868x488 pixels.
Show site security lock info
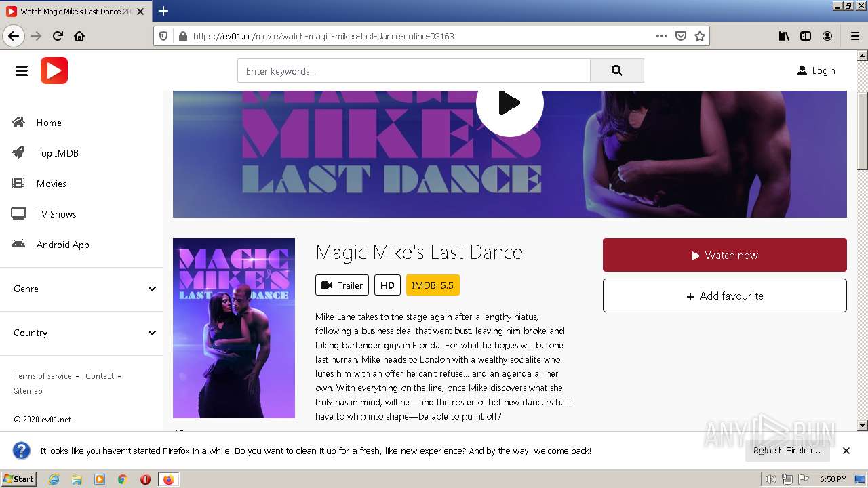click(x=182, y=36)
